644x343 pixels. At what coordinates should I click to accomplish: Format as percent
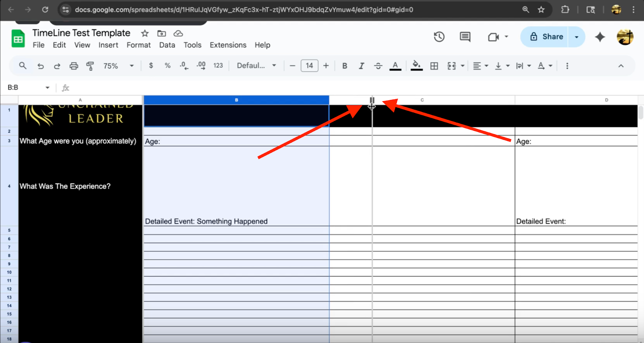click(x=167, y=65)
